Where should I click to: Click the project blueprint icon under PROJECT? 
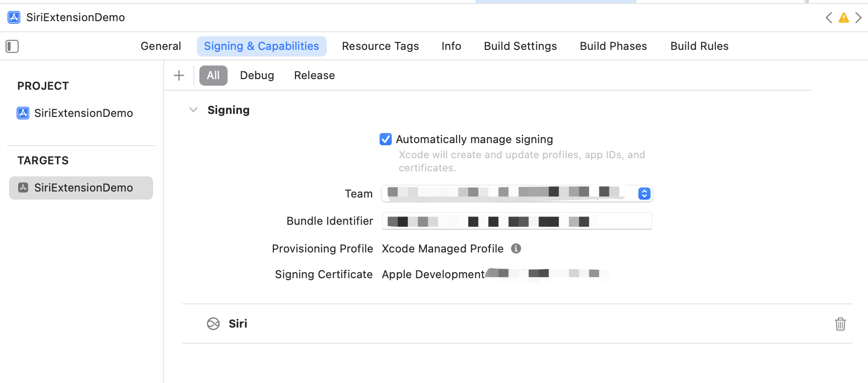pyautogui.click(x=23, y=113)
